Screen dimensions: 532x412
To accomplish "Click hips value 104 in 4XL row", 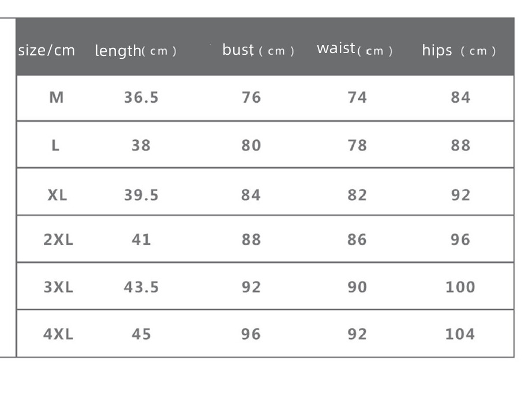I will [460, 334].
